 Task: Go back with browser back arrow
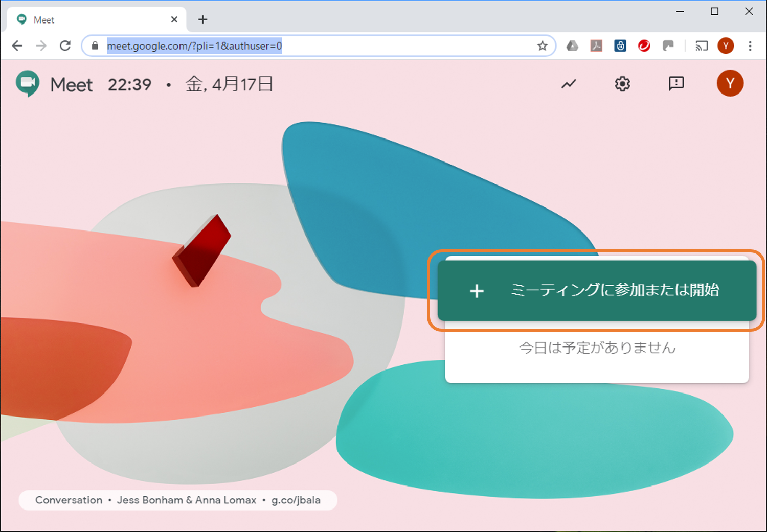(17, 46)
